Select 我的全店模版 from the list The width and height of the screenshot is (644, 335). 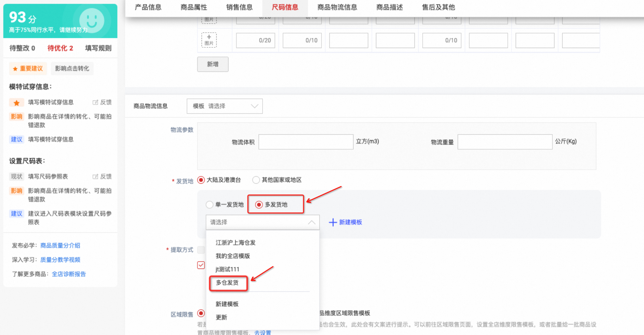pyautogui.click(x=233, y=256)
